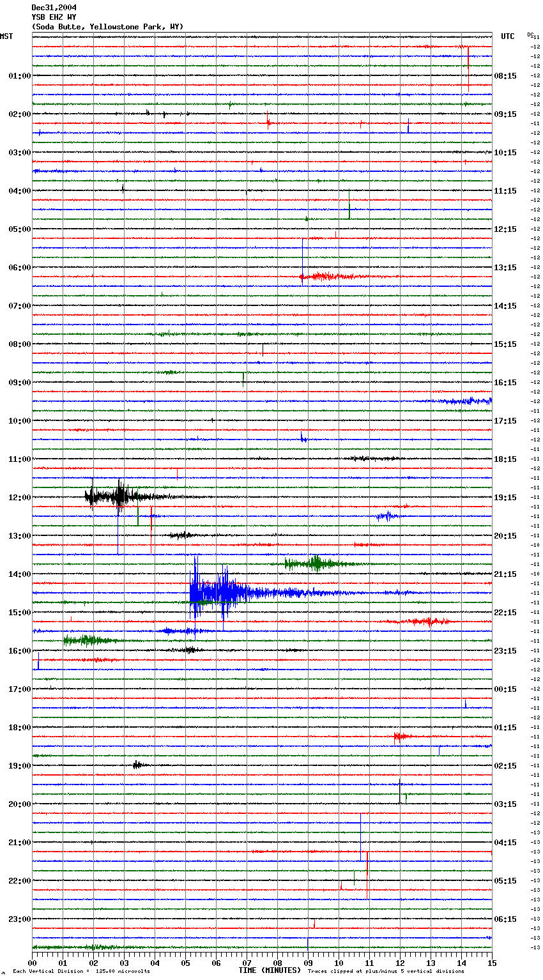Click the 06:15 UTC time label

point(505,919)
